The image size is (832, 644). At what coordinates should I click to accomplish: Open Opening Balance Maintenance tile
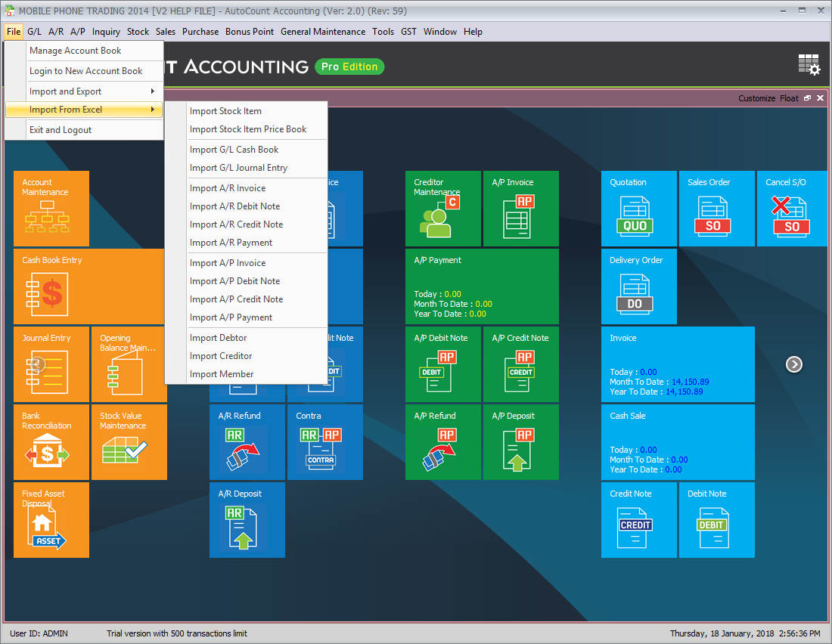[x=128, y=364]
